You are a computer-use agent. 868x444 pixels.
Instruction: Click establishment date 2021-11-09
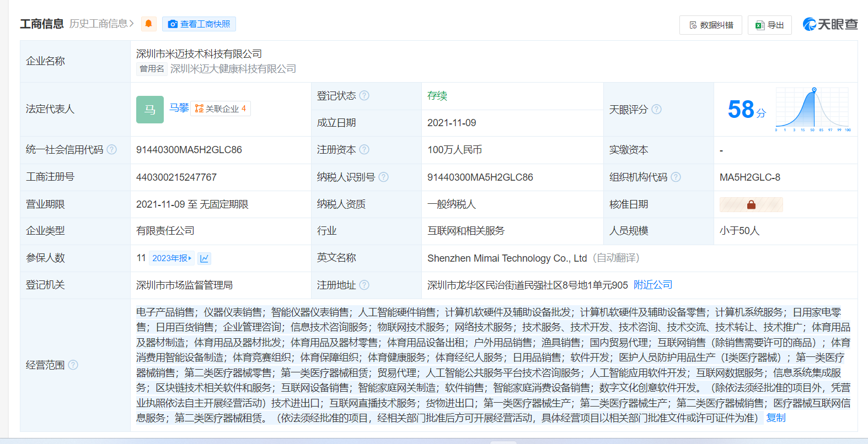452,122
